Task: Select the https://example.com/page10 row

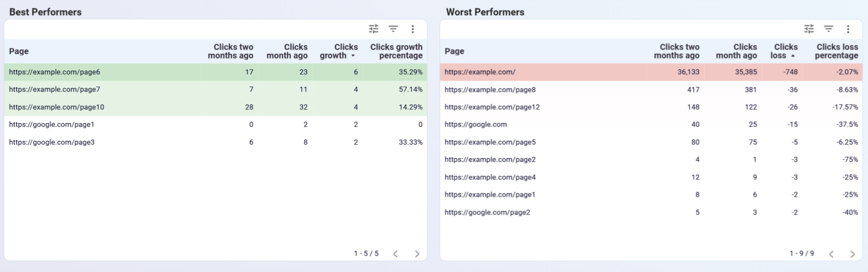Action: [216, 107]
